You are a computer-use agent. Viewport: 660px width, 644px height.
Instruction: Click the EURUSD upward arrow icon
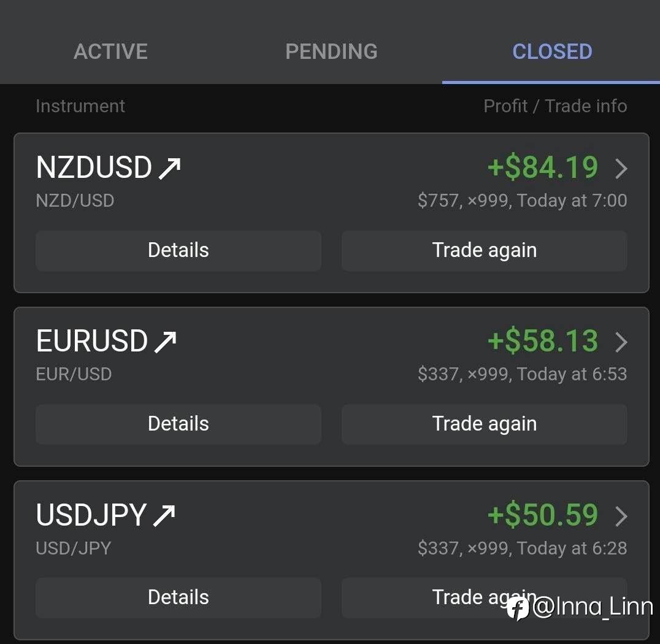pos(166,342)
